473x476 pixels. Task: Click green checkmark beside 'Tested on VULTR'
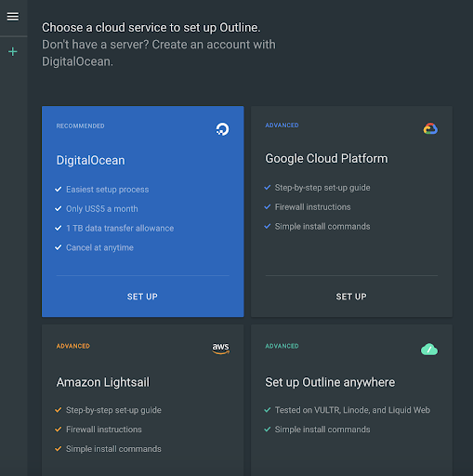[268, 410]
